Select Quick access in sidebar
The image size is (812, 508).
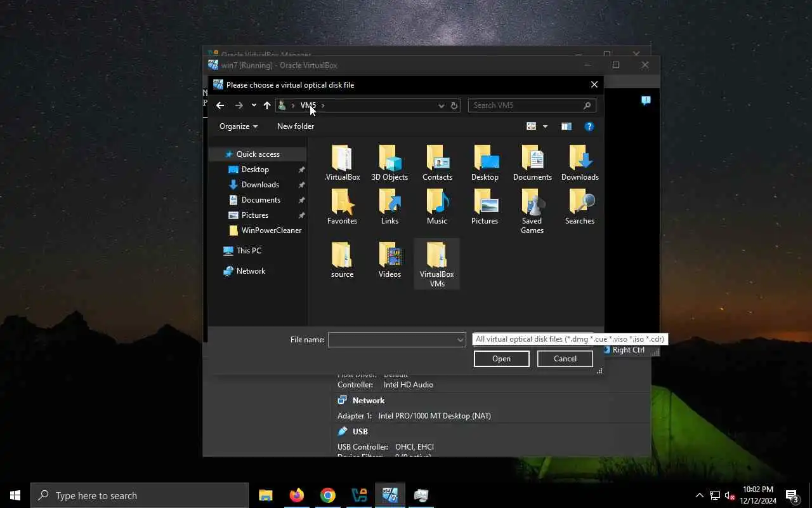point(258,154)
